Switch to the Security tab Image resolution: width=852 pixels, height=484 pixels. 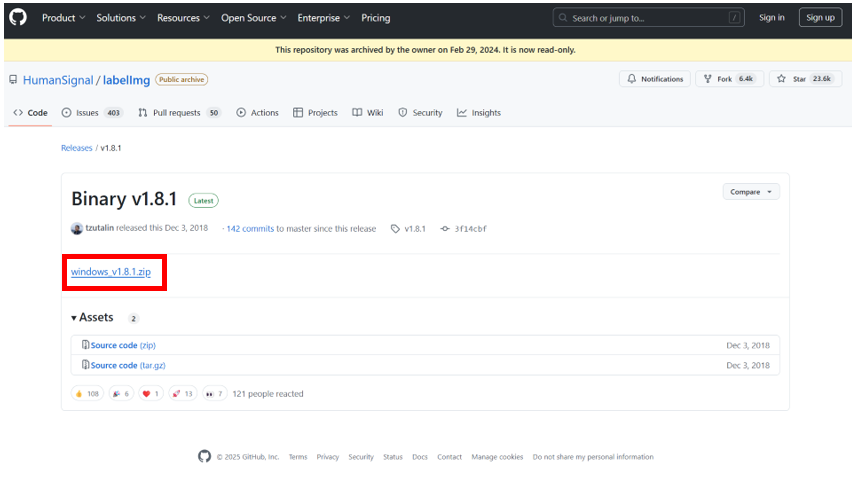click(421, 112)
